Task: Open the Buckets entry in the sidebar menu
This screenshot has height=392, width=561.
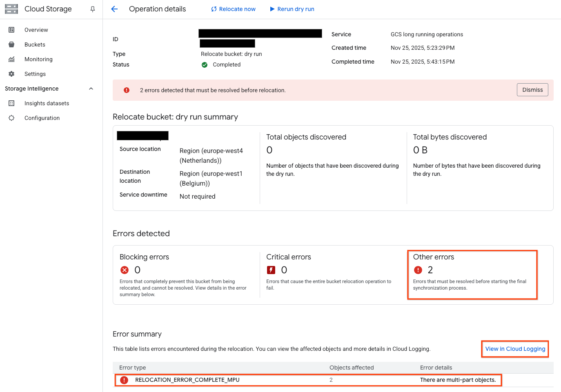Action: [x=34, y=44]
